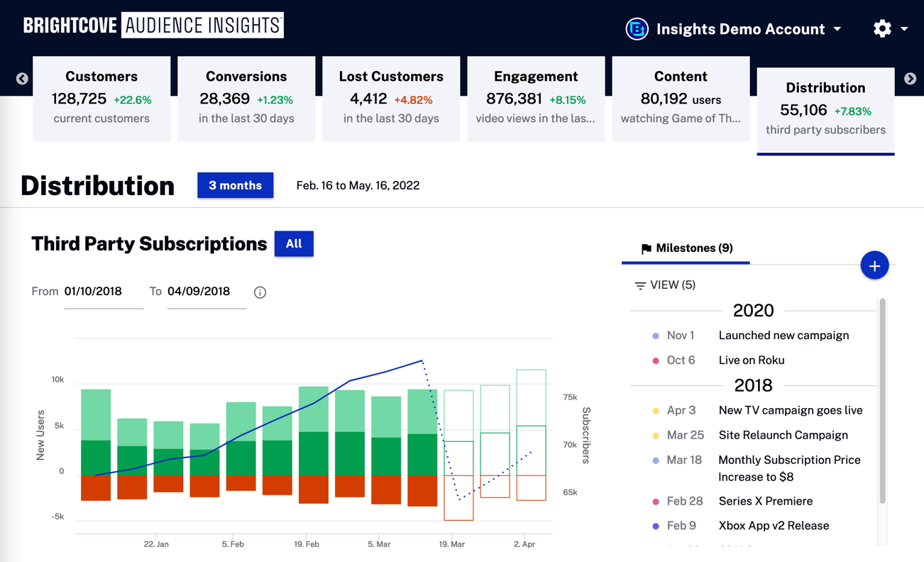
Task: Select the Series X Premiere milestone
Action: pos(765,501)
